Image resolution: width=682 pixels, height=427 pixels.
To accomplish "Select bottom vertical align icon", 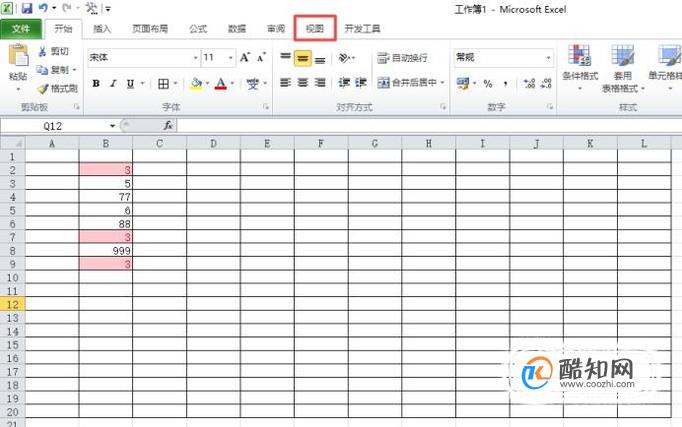I will click(320, 59).
